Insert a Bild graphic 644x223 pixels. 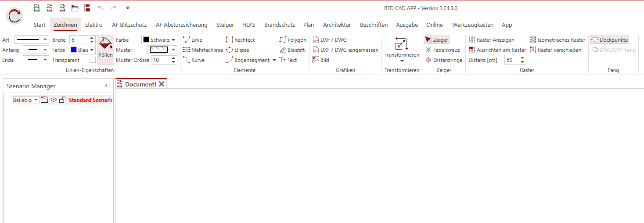pos(321,60)
